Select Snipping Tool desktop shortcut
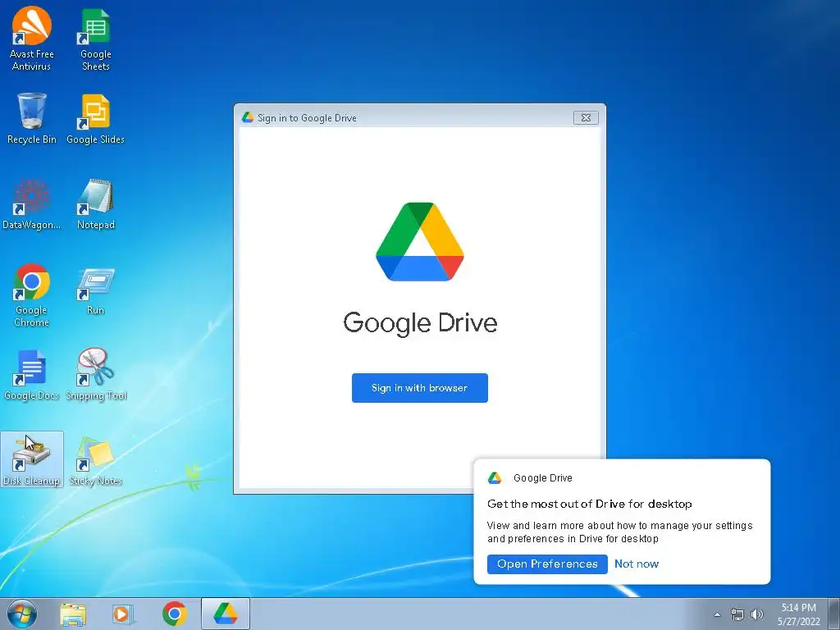 [95, 375]
